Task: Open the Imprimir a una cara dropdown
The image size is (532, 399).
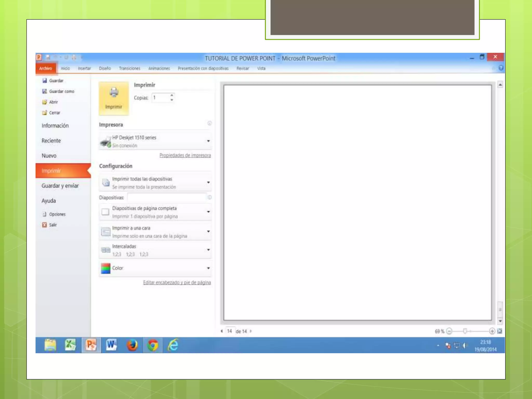Action: pos(208,231)
